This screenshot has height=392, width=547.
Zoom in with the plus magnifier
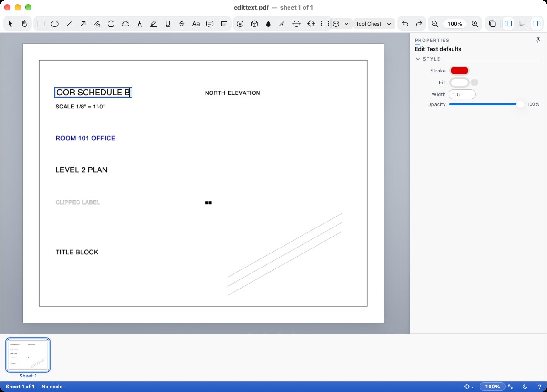tap(475, 24)
